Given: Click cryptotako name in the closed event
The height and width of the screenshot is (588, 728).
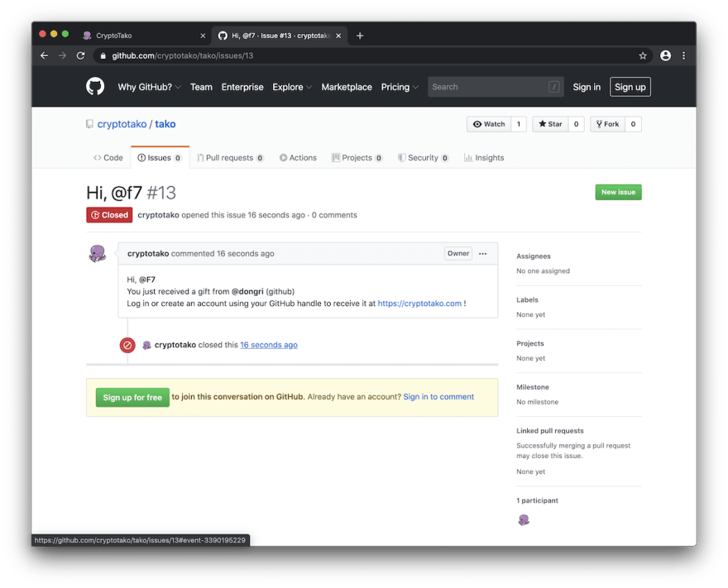Looking at the screenshot, I should coord(175,345).
